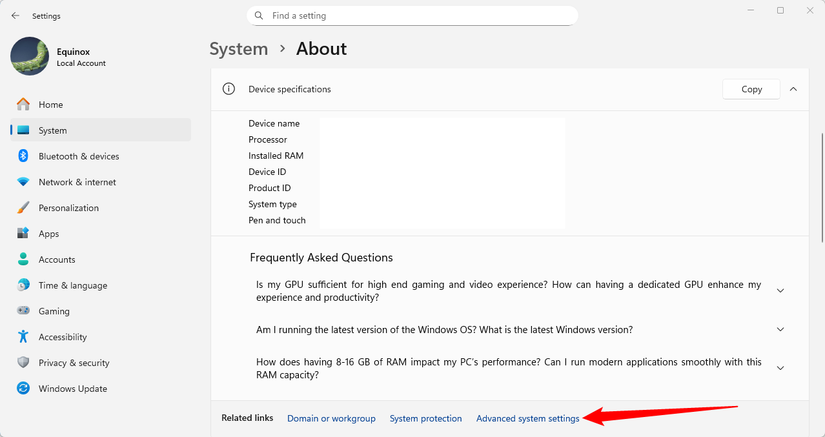Click the Domain or workgroup link
The image size is (825, 437).
(331, 418)
